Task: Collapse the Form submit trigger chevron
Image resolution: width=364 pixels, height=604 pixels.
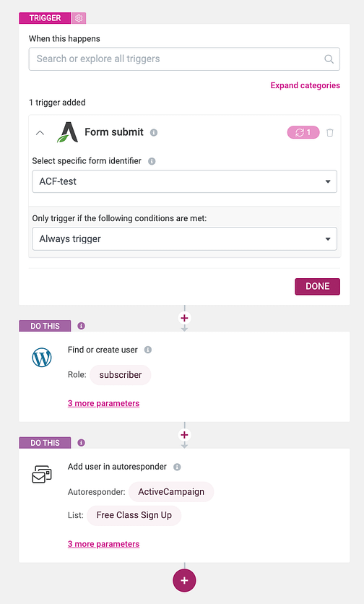Action: click(40, 132)
